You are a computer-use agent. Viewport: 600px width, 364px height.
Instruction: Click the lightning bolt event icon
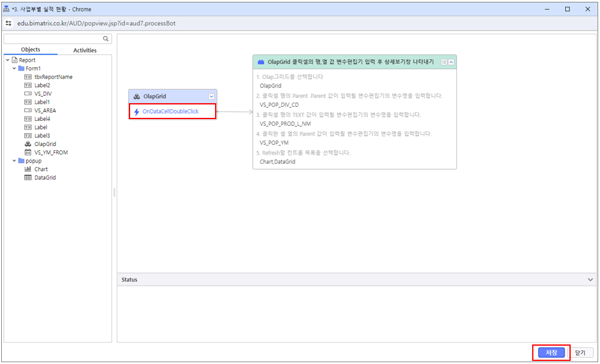point(137,112)
